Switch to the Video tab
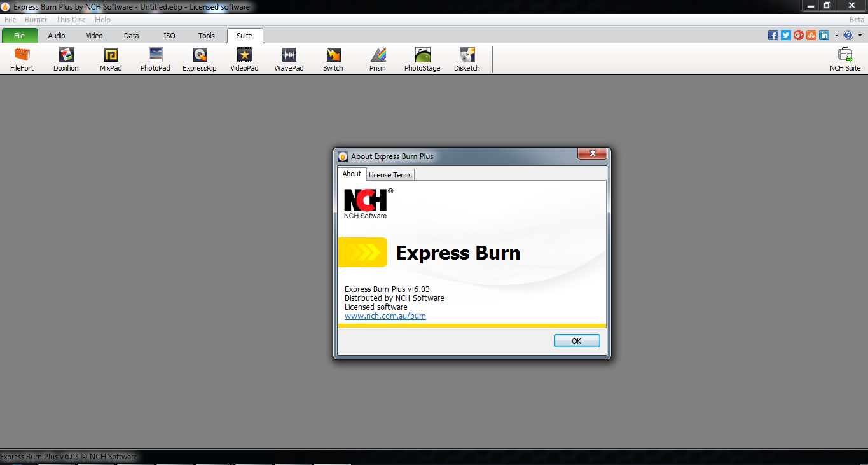The height and width of the screenshot is (465, 868). (94, 36)
